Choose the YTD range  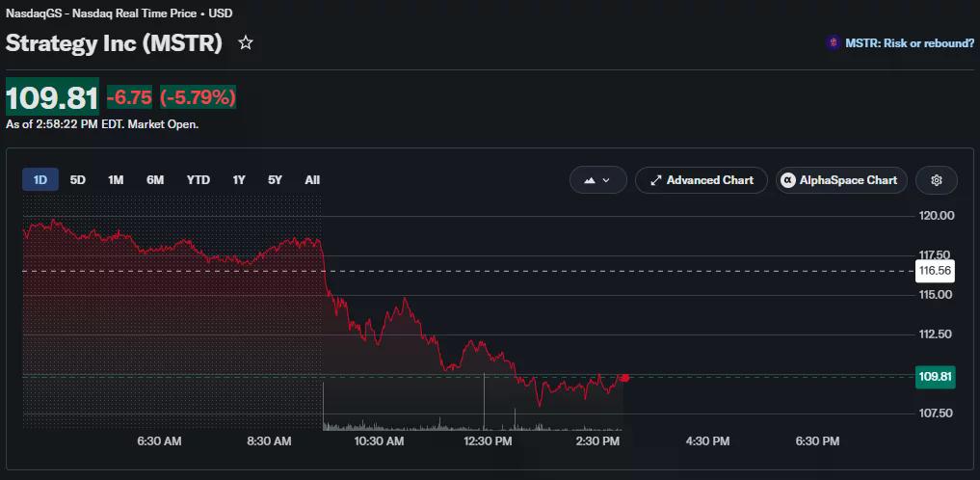199,180
